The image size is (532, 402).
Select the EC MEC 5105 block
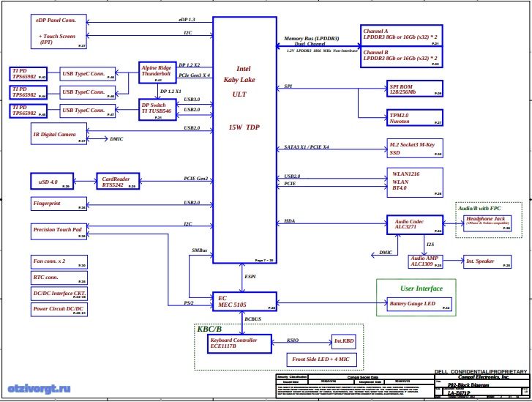(x=244, y=302)
